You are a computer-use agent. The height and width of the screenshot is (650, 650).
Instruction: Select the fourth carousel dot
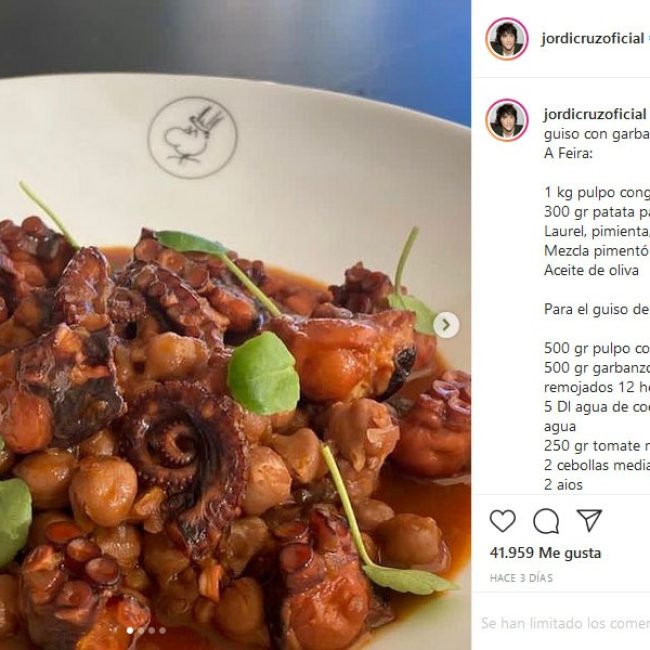click(162, 631)
